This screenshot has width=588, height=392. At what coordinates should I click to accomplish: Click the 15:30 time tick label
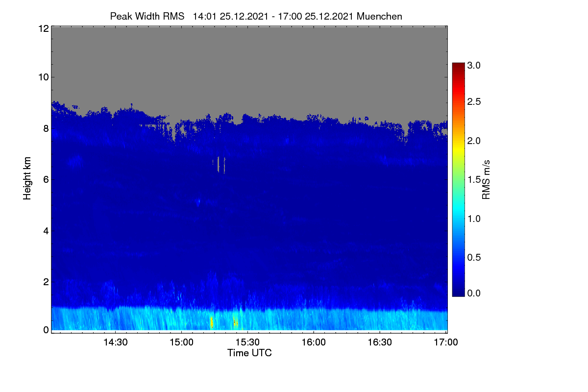click(x=247, y=342)
